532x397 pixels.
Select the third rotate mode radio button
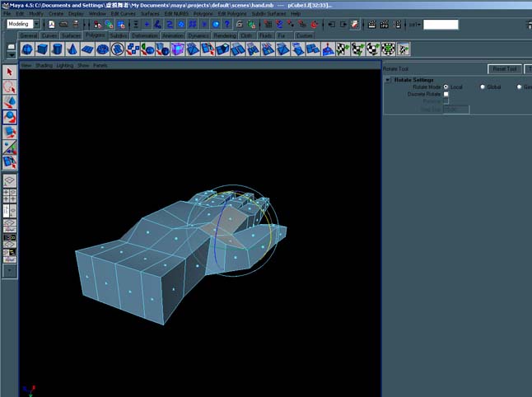(519, 86)
